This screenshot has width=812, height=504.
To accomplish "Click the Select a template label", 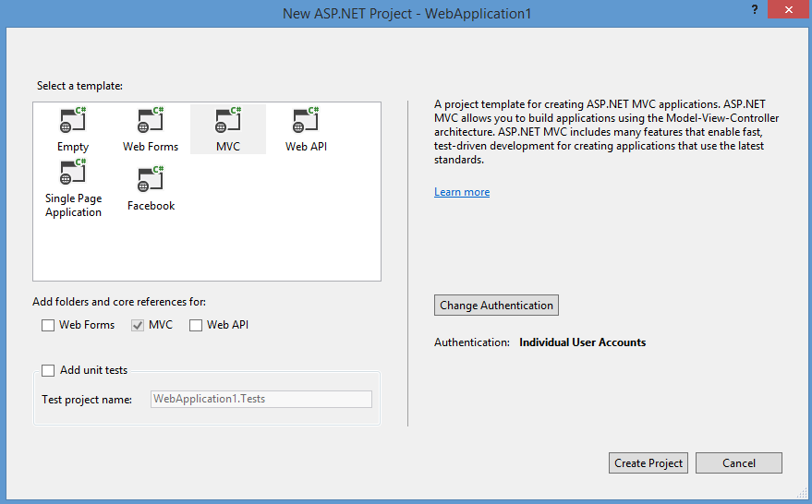I will pyautogui.click(x=79, y=86).
